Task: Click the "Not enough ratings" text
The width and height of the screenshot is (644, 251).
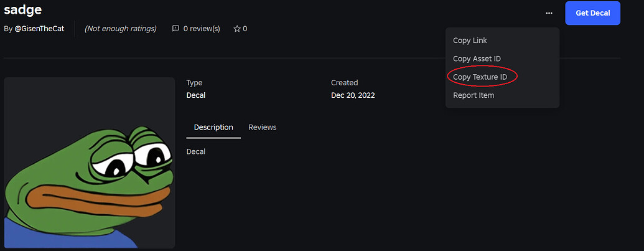Action: pyautogui.click(x=121, y=29)
